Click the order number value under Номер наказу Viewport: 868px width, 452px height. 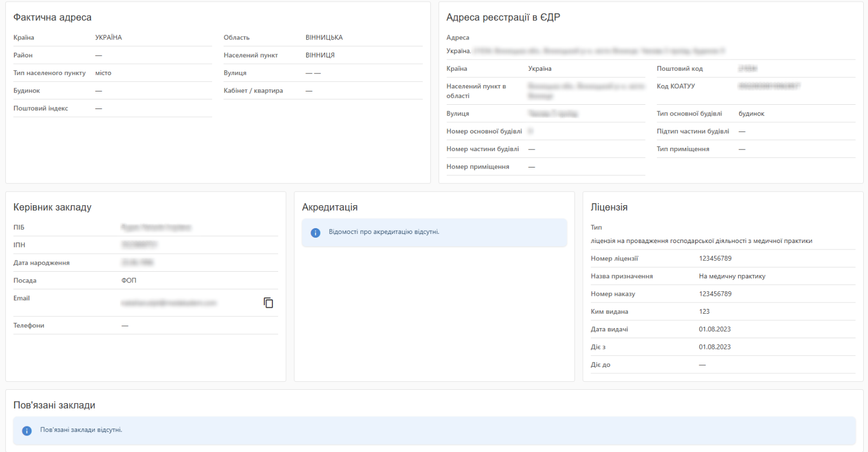[x=715, y=294]
